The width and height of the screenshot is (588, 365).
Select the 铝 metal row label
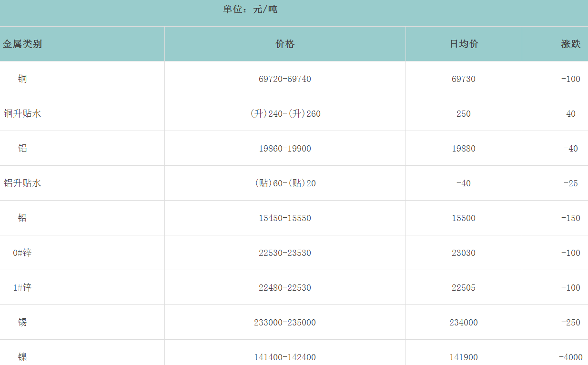coord(22,148)
